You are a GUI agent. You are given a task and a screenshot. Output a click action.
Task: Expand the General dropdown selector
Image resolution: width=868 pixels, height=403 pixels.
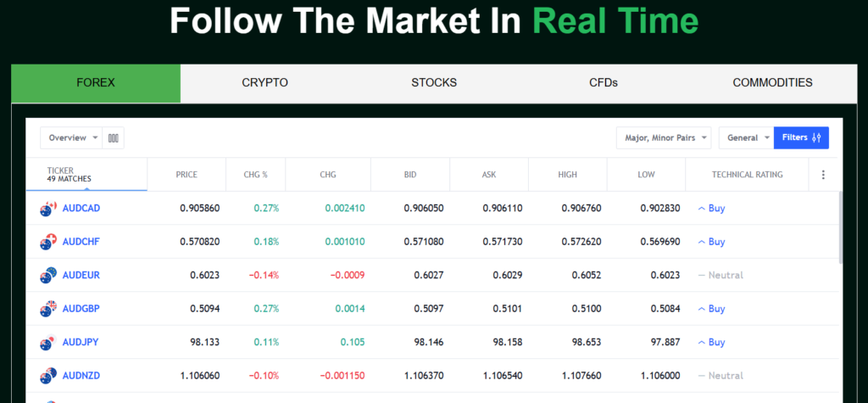(746, 137)
